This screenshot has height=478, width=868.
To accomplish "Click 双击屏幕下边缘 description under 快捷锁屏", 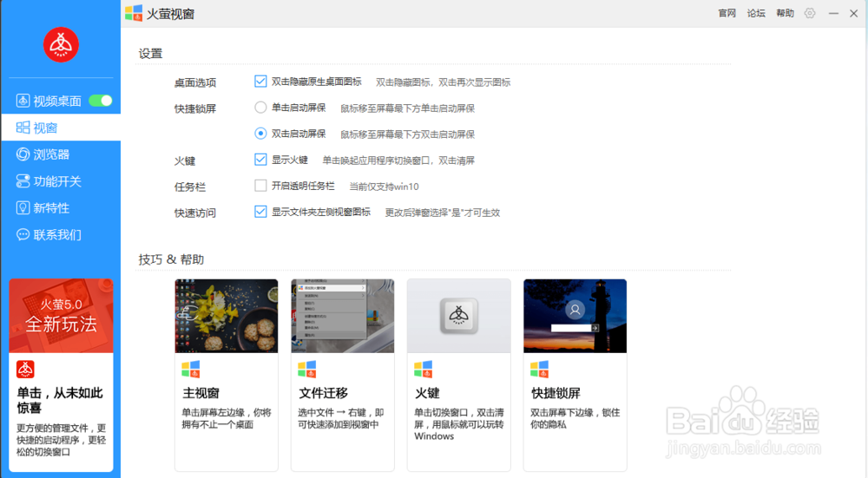I will [575, 418].
